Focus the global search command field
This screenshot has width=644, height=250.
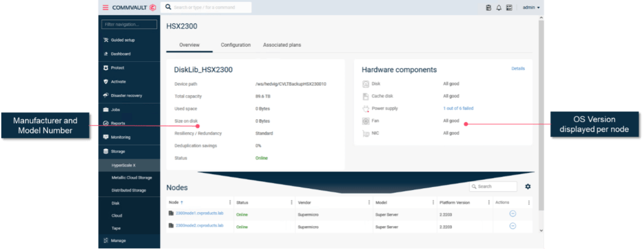tap(206, 8)
